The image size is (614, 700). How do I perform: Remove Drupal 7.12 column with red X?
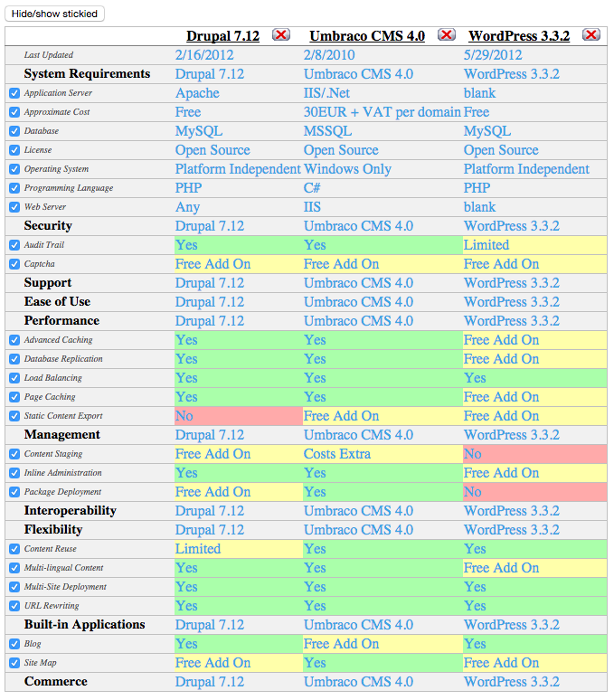point(281,35)
